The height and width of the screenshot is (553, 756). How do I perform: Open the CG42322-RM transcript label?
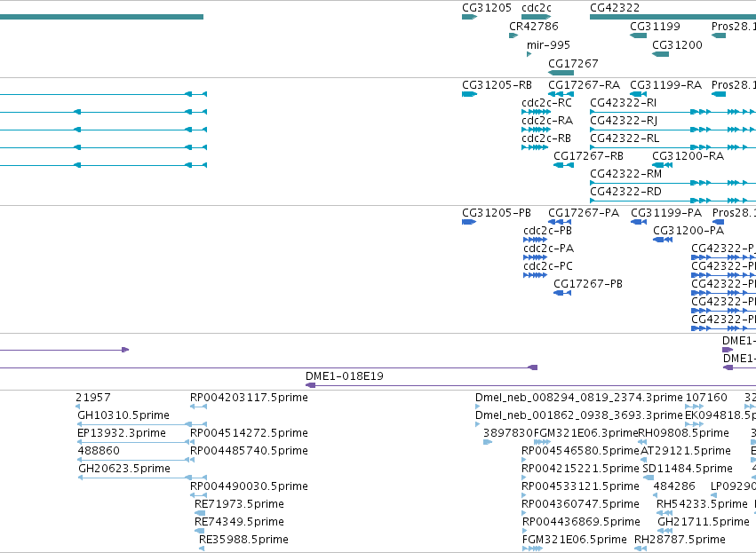click(x=625, y=173)
